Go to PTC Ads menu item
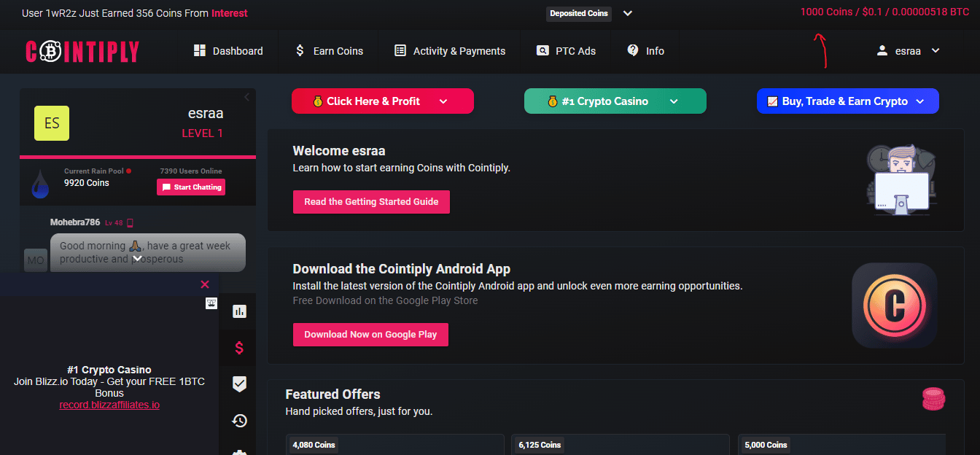The height and width of the screenshot is (455, 980). point(566,51)
